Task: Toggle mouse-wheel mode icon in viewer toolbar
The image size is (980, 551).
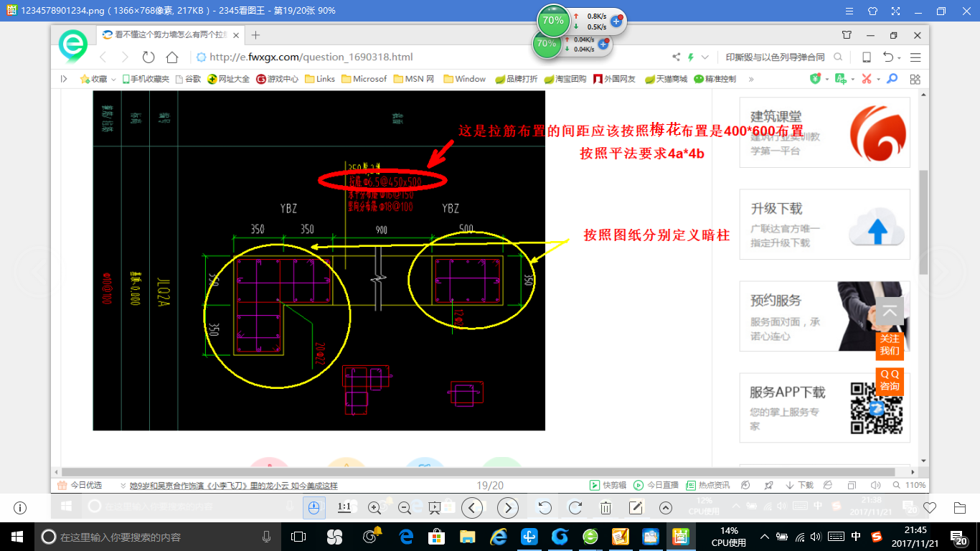Action: tap(314, 508)
